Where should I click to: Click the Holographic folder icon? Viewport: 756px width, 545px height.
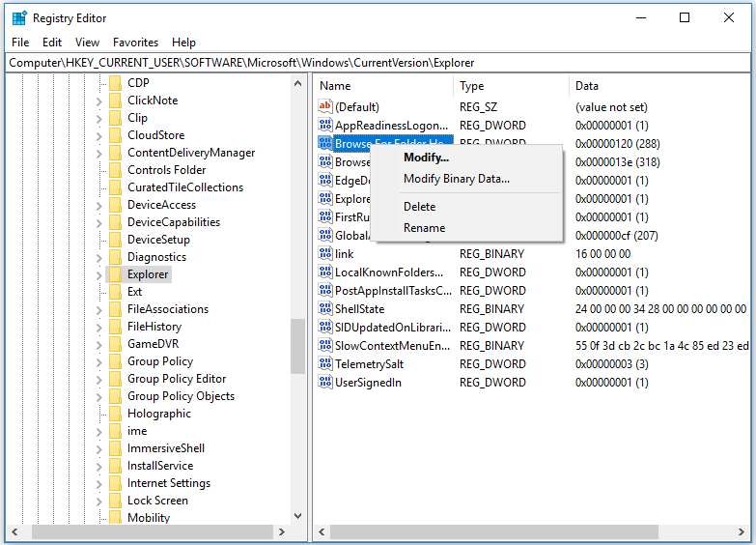(115, 414)
